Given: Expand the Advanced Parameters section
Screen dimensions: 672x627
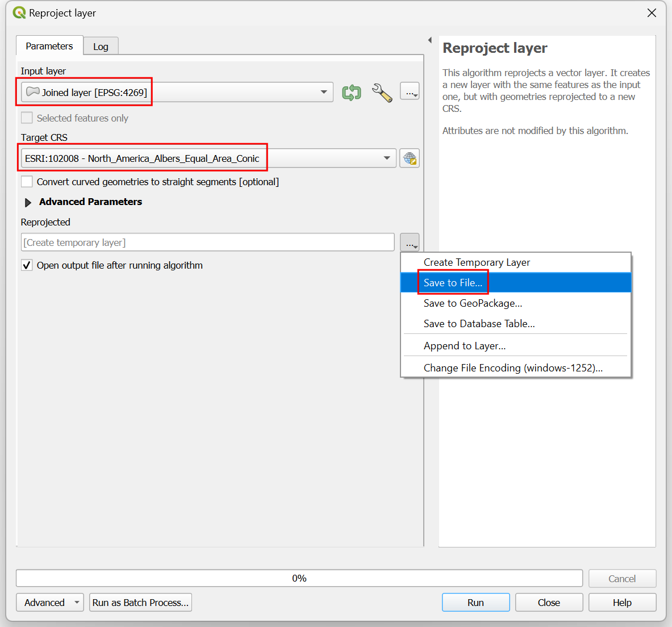Looking at the screenshot, I should pyautogui.click(x=28, y=202).
